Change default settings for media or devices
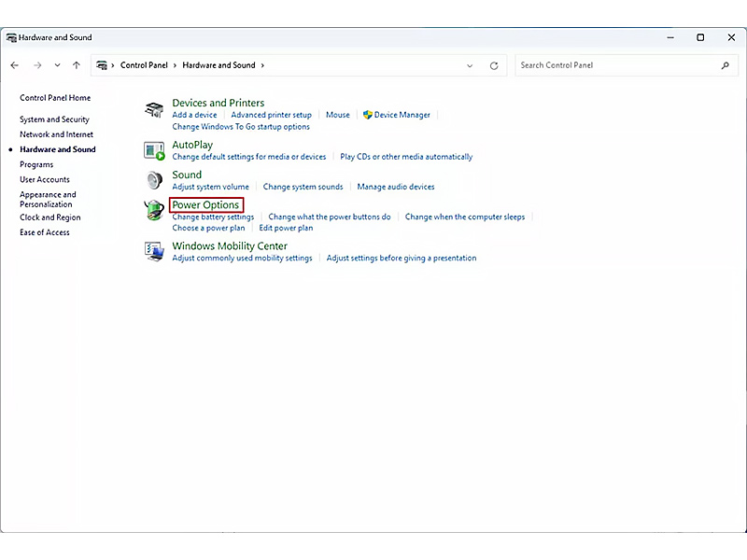 tap(249, 157)
